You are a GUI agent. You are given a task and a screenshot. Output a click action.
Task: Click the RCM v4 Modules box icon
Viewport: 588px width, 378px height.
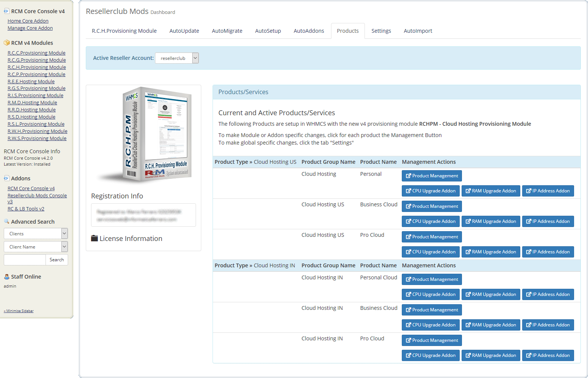pos(6,43)
